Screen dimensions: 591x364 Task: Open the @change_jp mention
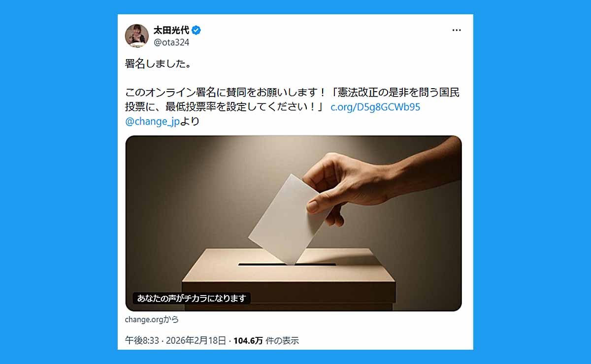coord(152,121)
